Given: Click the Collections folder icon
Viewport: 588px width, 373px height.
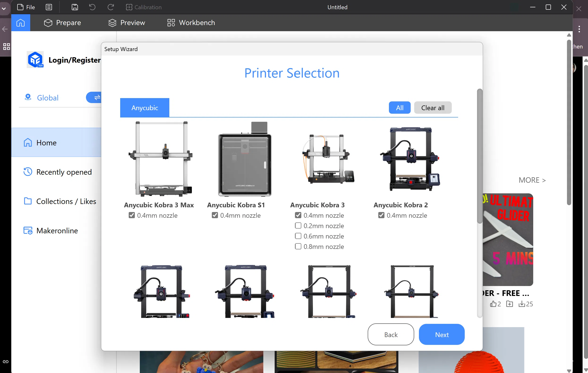Looking at the screenshot, I should click(28, 201).
